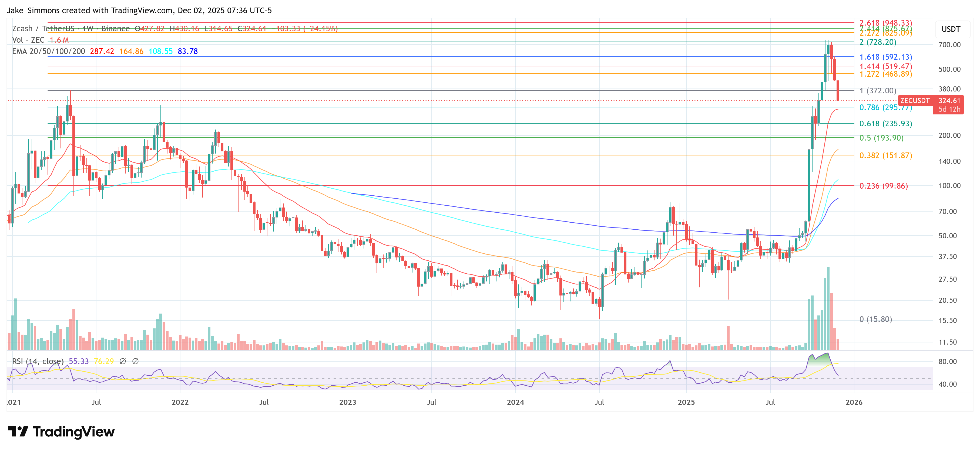Click the 2026 marker on time axis

[854, 402]
